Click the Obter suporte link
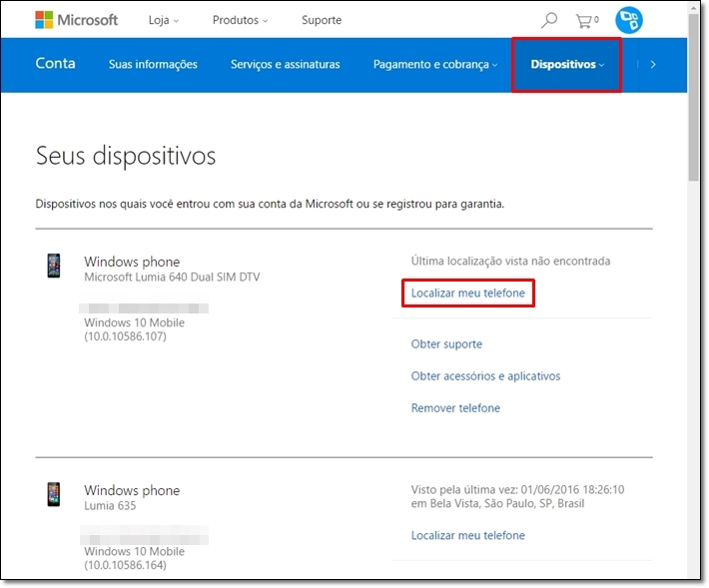The width and height of the screenshot is (709, 588). click(446, 344)
